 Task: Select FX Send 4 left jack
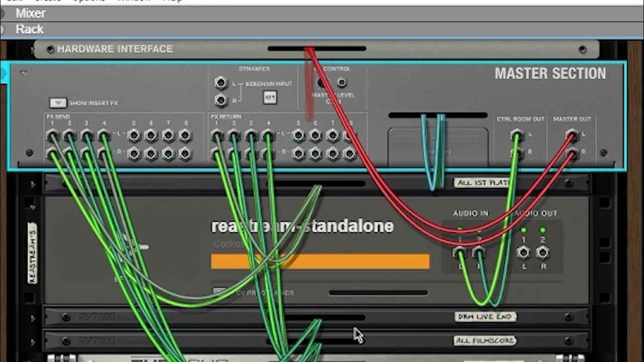point(103,136)
